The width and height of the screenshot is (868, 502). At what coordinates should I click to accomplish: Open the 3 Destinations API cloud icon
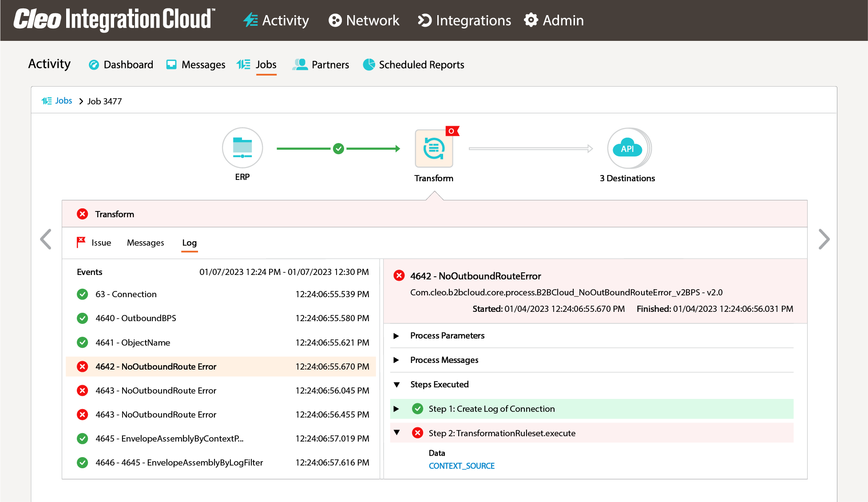coord(627,148)
